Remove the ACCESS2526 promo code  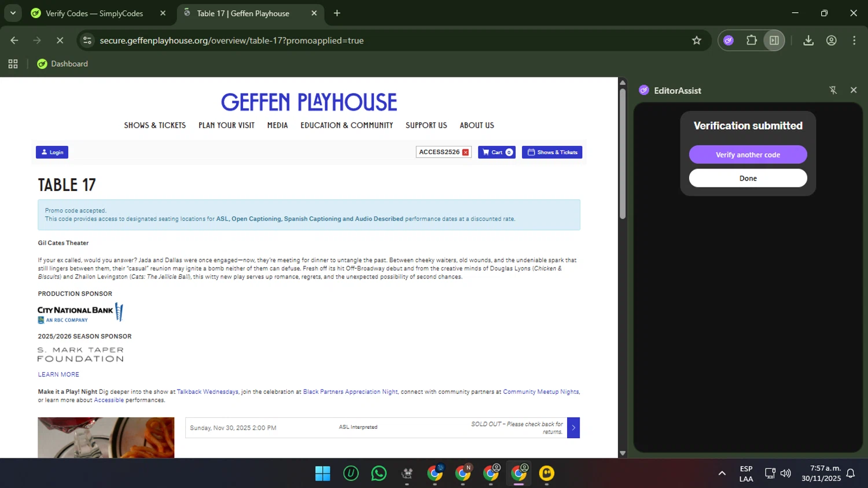(x=465, y=152)
